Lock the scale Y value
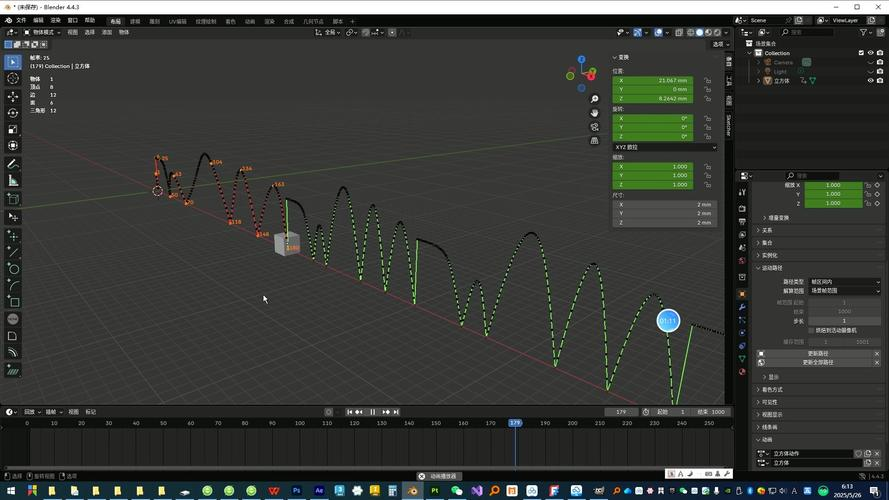This screenshot has width=889, height=500. tap(708, 176)
